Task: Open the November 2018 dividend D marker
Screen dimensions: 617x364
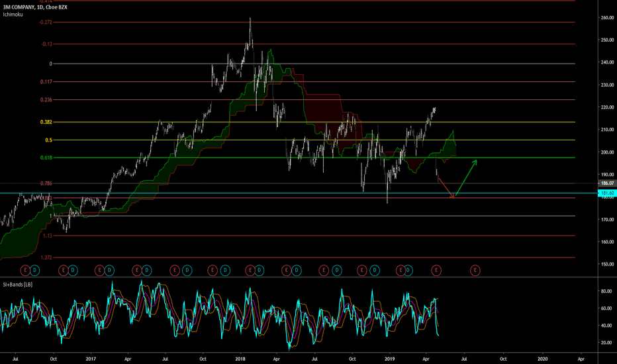Action: coord(374,270)
